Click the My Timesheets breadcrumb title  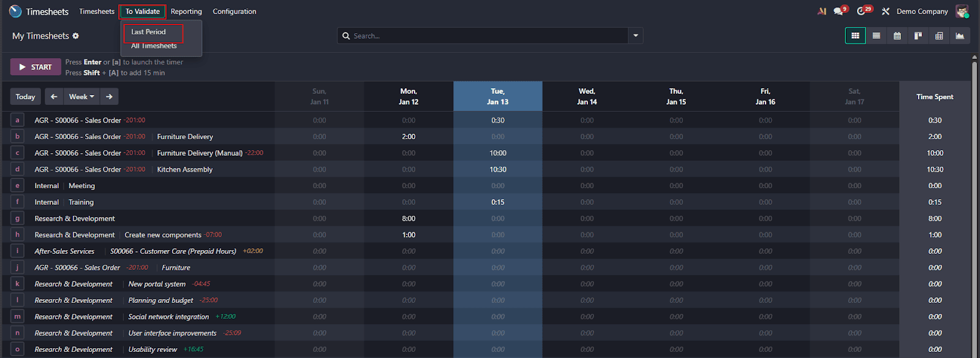[40, 36]
